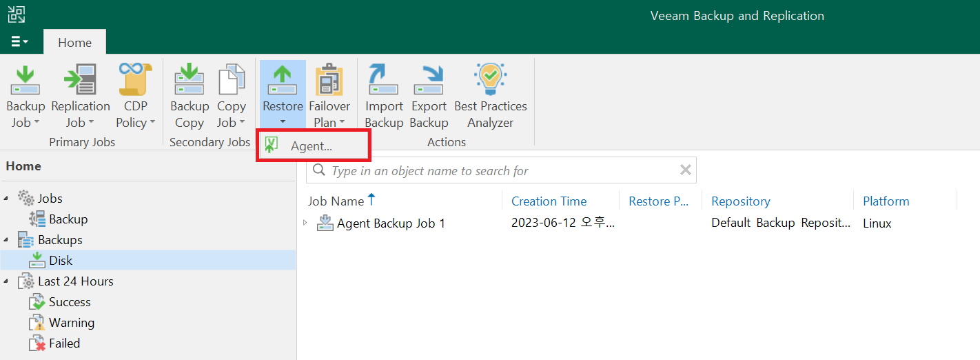The width and height of the screenshot is (980, 360).
Task: Open the CDP Policy ribbon icon
Action: [x=135, y=79]
